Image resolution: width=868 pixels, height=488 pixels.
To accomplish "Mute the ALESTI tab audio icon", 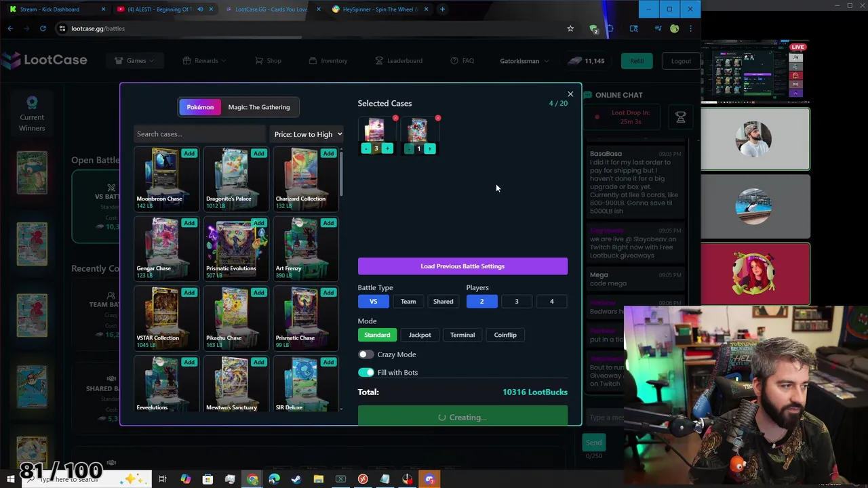I will pyautogui.click(x=200, y=9).
